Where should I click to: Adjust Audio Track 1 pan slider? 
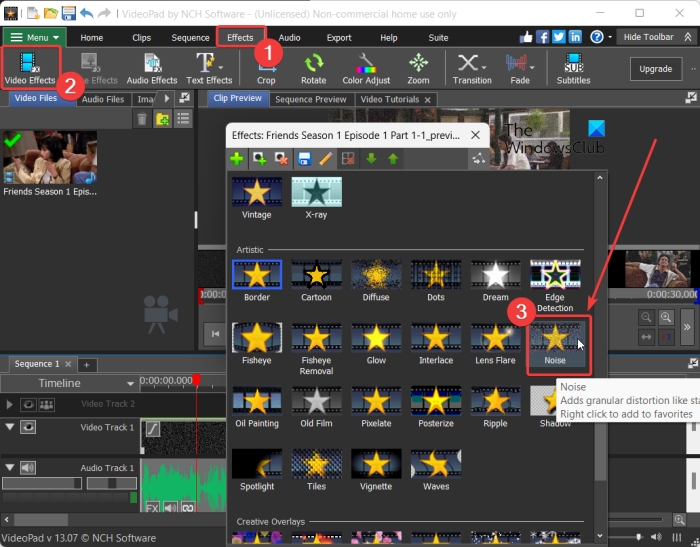pyautogui.click(x=112, y=483)
